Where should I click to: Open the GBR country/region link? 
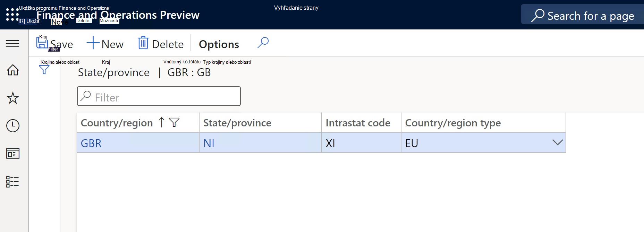click(x=91, y=143)
